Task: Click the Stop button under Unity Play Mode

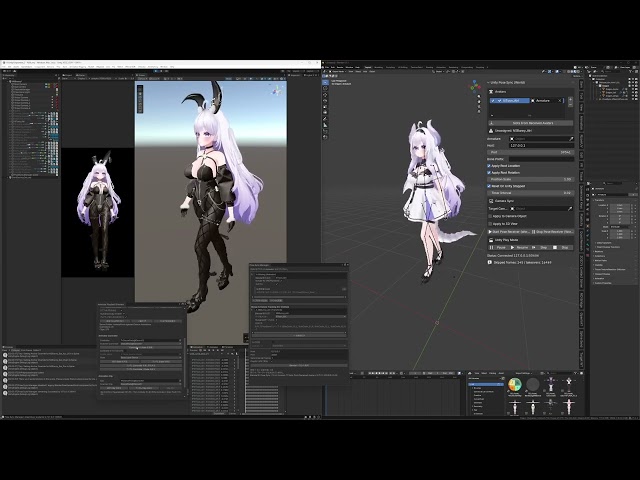Action: (x=562, y=247)
